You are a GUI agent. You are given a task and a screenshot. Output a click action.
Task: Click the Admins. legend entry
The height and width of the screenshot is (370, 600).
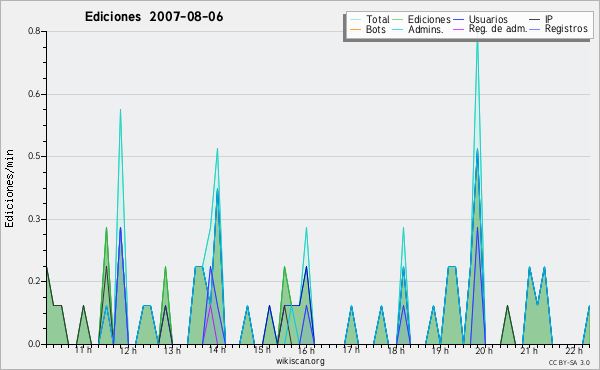pos(418,29)
